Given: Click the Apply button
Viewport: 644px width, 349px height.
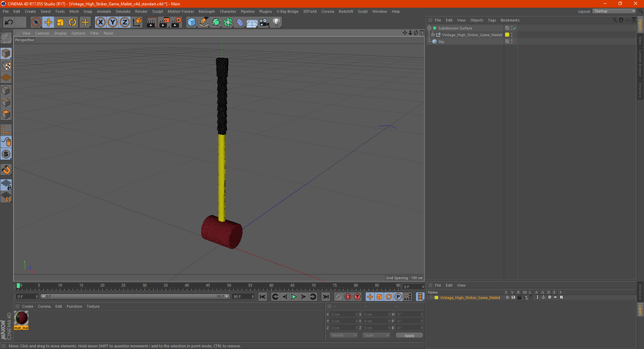Looking at the screenshot, I should point(409,336).
